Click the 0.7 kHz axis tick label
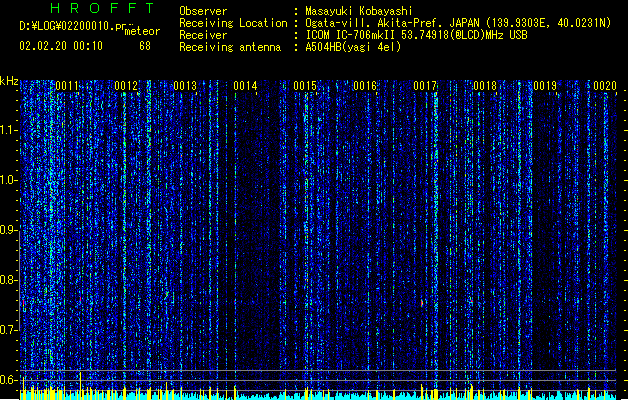Image resolution: width=629 pixels, height=400 pixels. pyautogui.click(x=8, y=330)
